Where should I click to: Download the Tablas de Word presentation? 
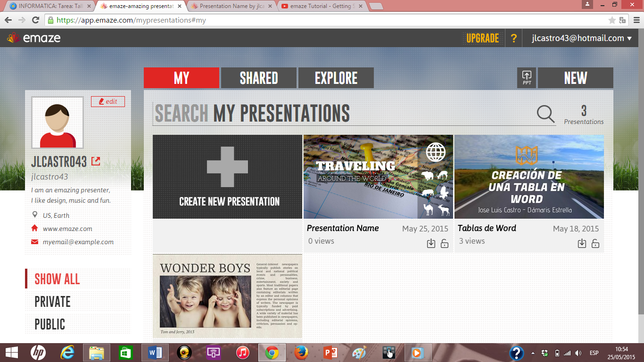[582, 243]
